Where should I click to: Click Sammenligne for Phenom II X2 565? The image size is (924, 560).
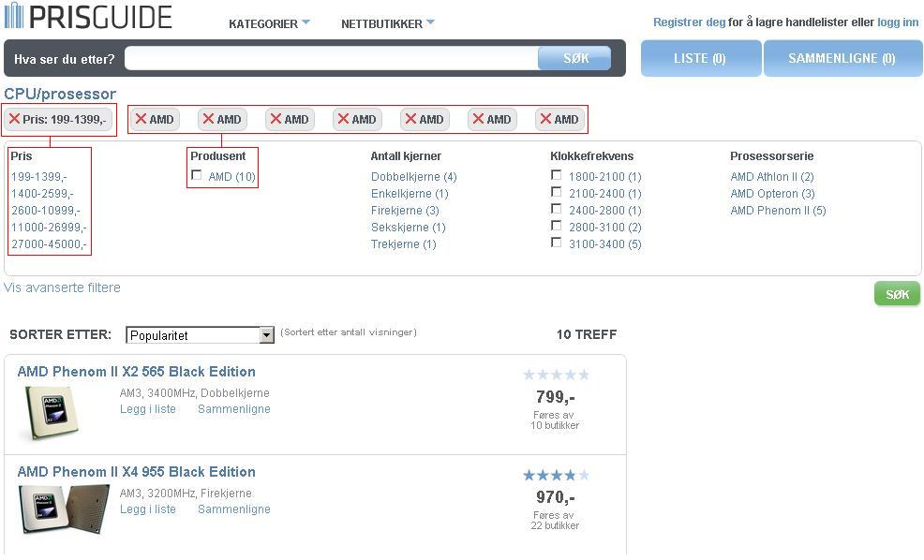click(x=234, y=408)
